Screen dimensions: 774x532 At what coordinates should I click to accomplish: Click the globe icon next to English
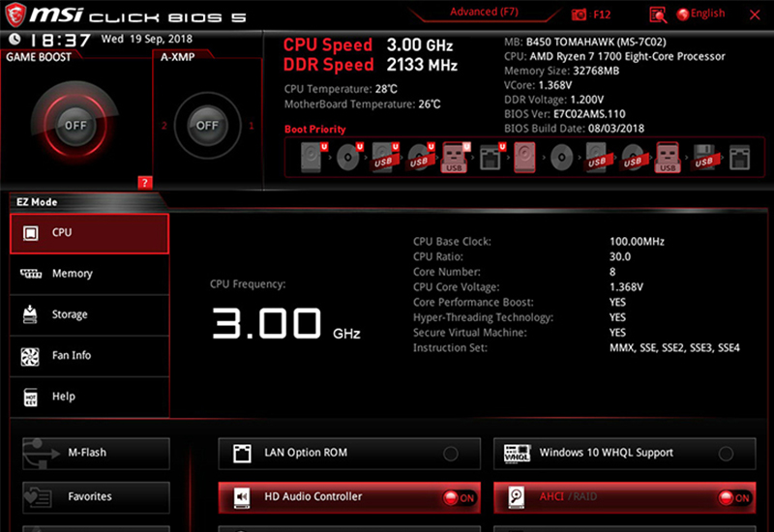683,15
